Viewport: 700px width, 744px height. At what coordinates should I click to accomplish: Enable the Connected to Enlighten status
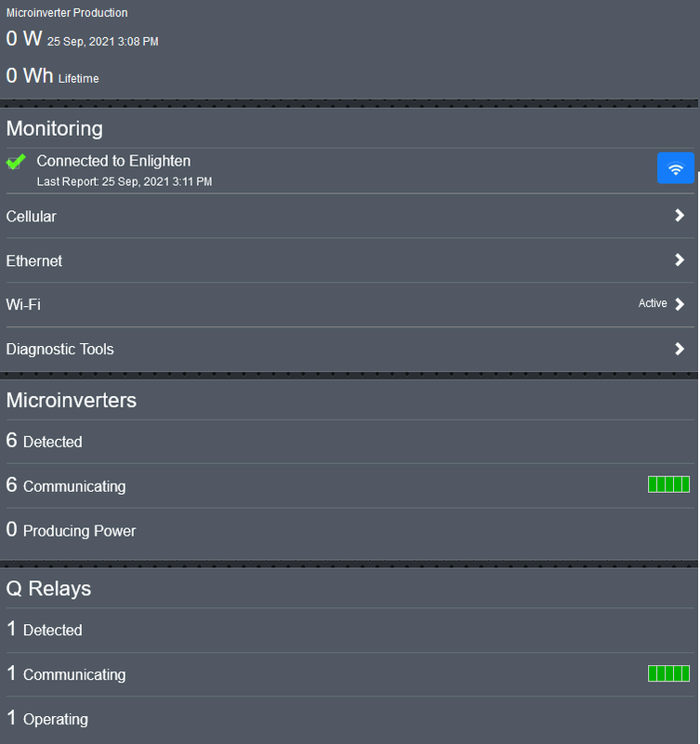coord(113,161)
